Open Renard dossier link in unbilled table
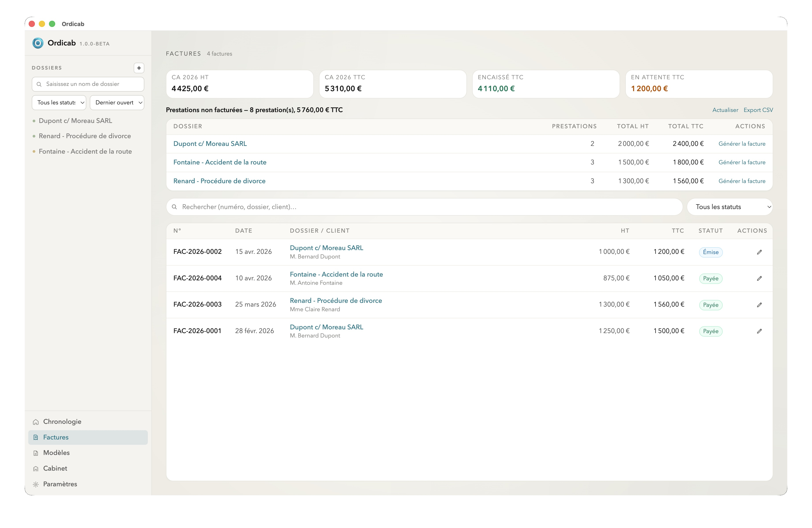This screenshot has width=812, height=528. tap(219, 181)
